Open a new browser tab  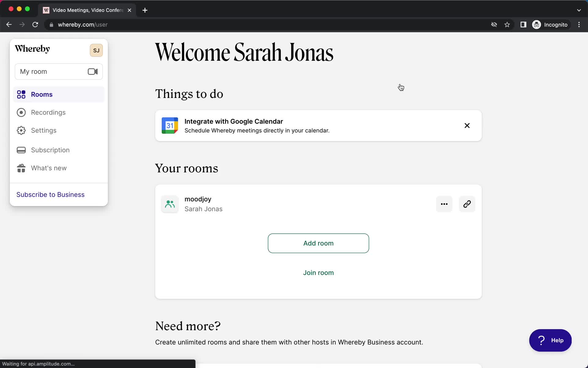(145, 10)
